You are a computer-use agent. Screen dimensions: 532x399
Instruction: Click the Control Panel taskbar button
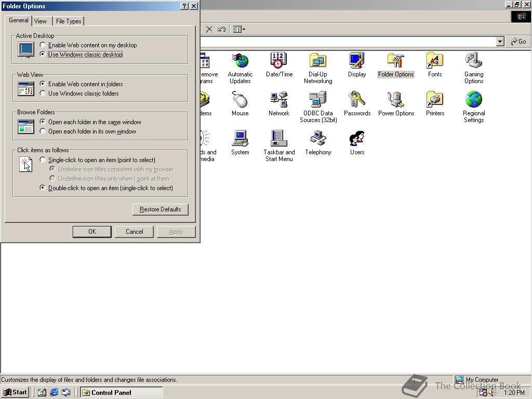[x=122, y=393]
